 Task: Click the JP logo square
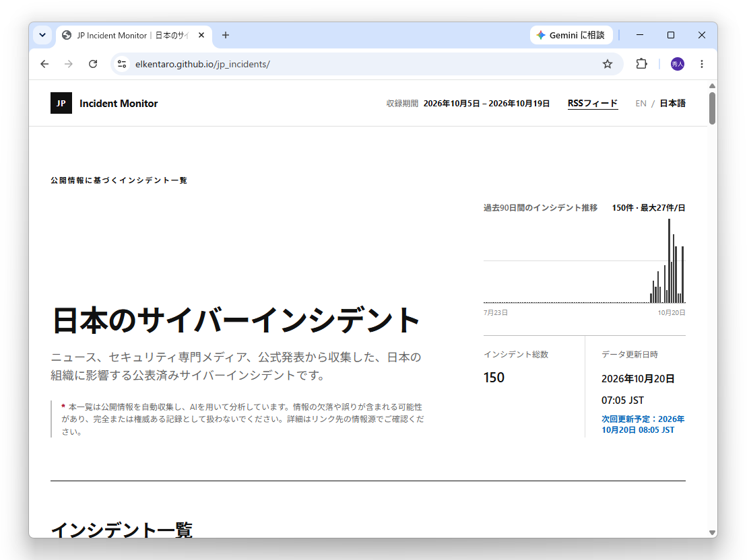(61, 104)
